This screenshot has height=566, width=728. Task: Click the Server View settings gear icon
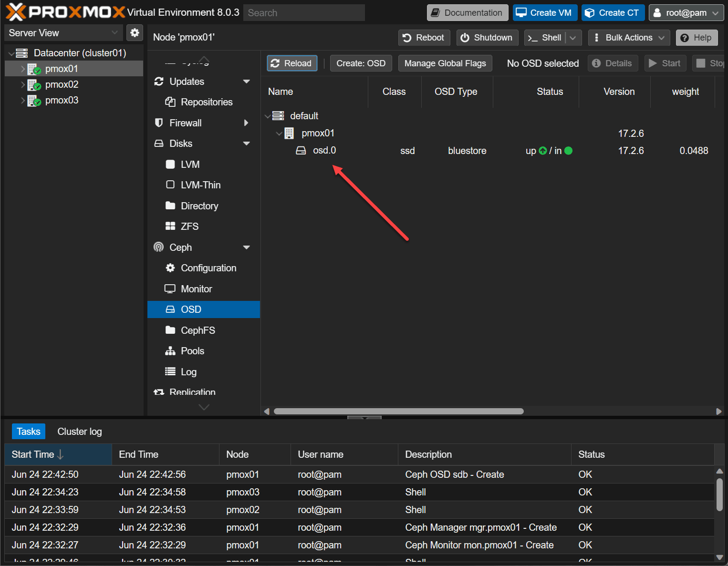pos(135,33)
